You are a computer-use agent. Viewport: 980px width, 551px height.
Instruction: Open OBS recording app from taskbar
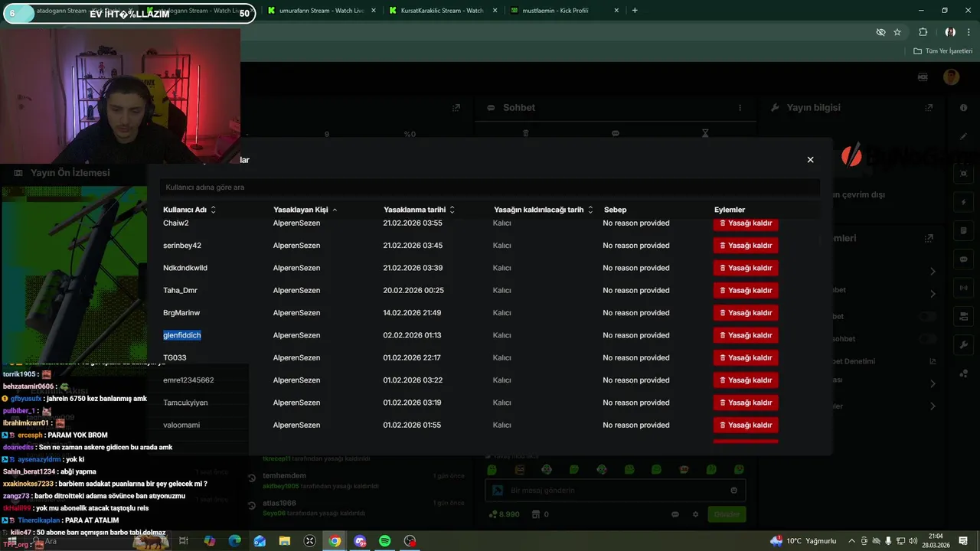click(x=410, y=541)
